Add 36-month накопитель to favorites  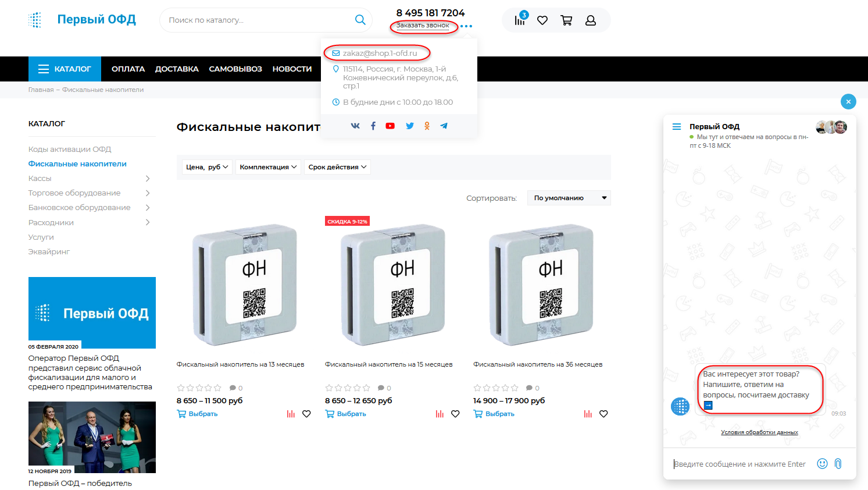pyautogui.click(x=603, y=414)
